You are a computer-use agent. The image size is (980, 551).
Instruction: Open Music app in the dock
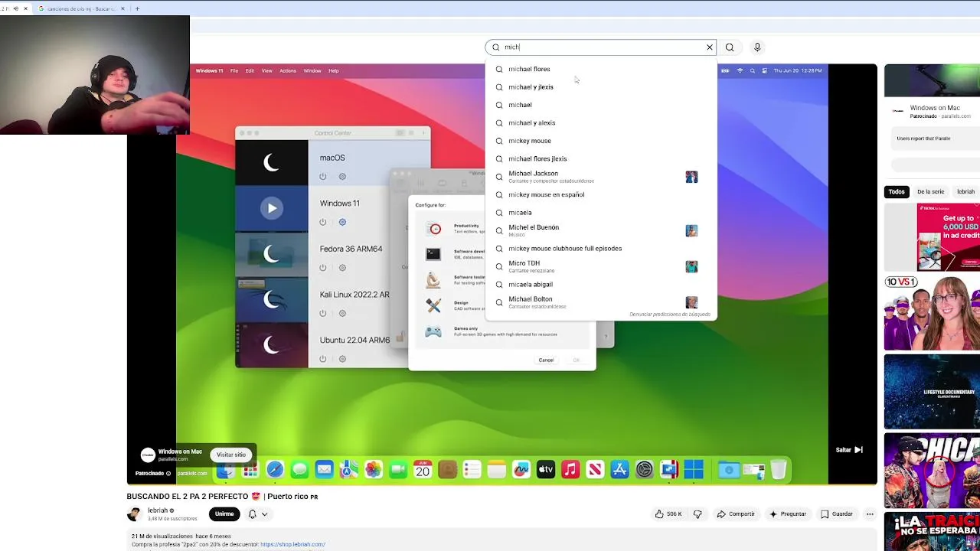[570, 470]
